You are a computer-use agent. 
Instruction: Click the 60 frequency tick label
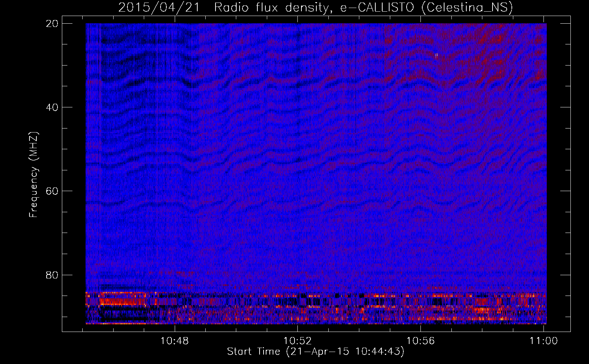click(52, 191)
